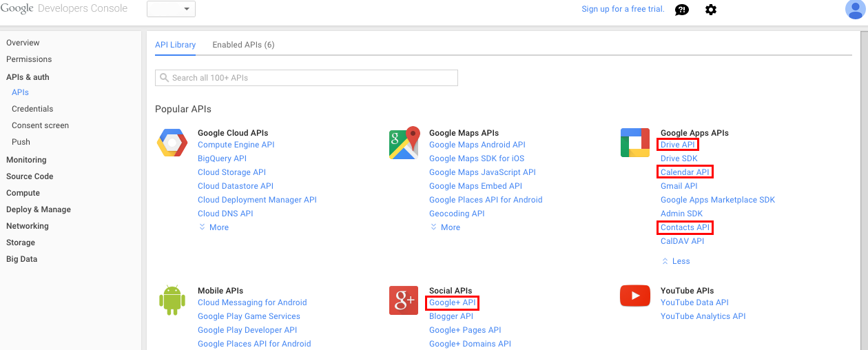Image resolution: width=868 pixels, height=350 pixels.
Task: Open Overview in the sidebar
Action: coord(23,43)
